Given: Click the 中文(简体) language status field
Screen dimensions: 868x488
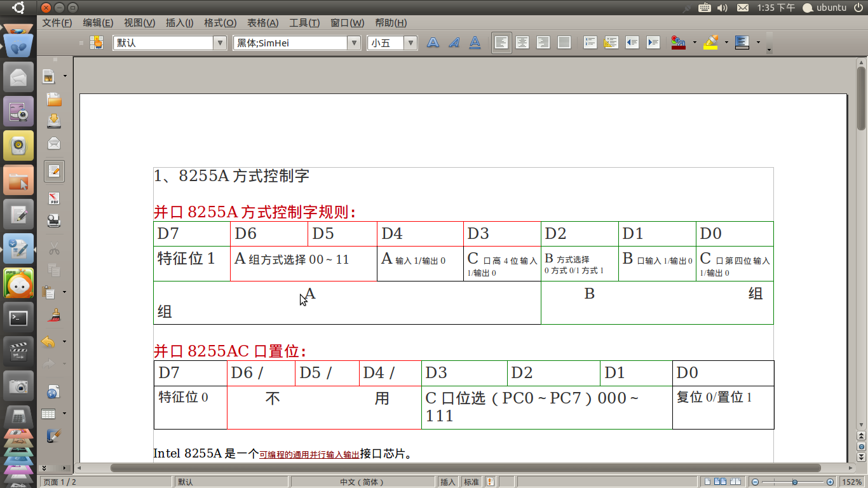Looking at the screenshot, I should tap(362, 482).
